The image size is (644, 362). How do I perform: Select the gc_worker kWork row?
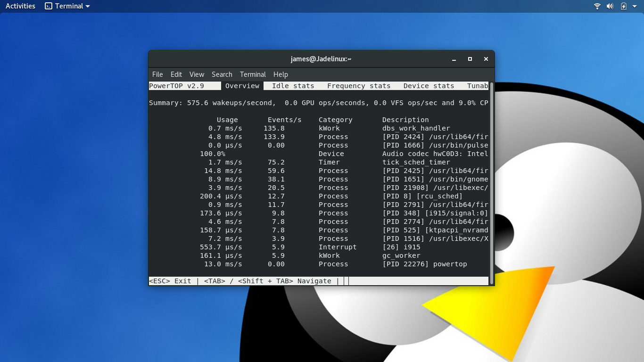(x=319, y=255)
